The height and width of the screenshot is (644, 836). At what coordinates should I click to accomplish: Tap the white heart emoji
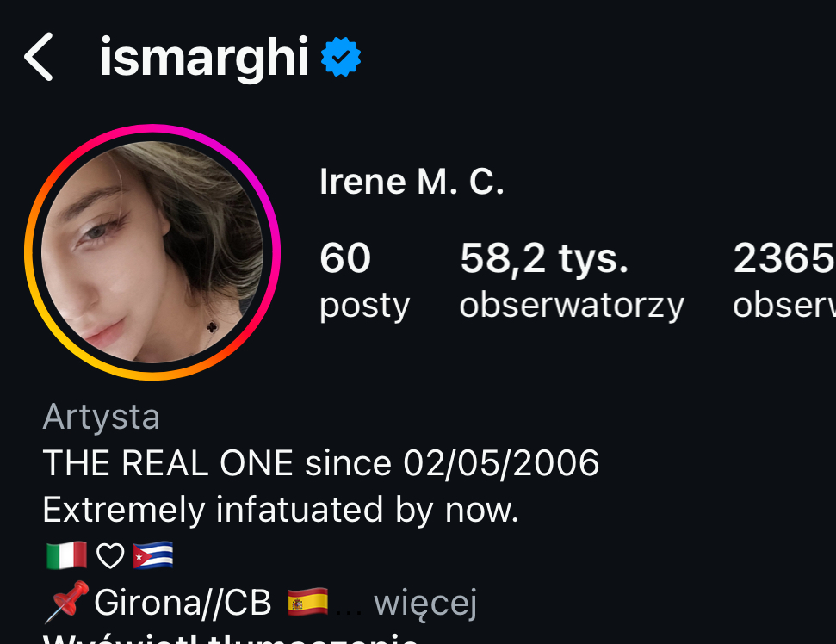pos(110,556)
